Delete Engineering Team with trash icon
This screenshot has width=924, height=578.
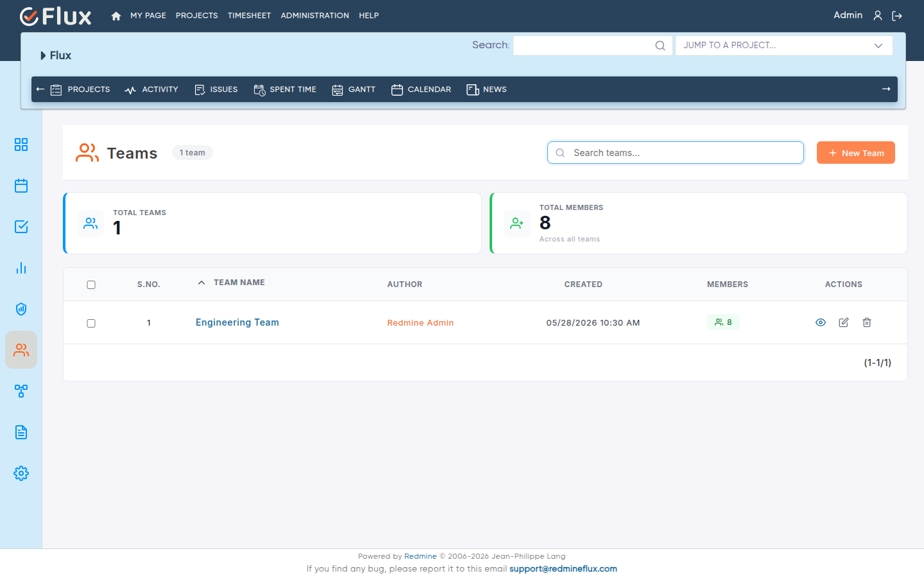pyautogui.click(x=867, y=322)
